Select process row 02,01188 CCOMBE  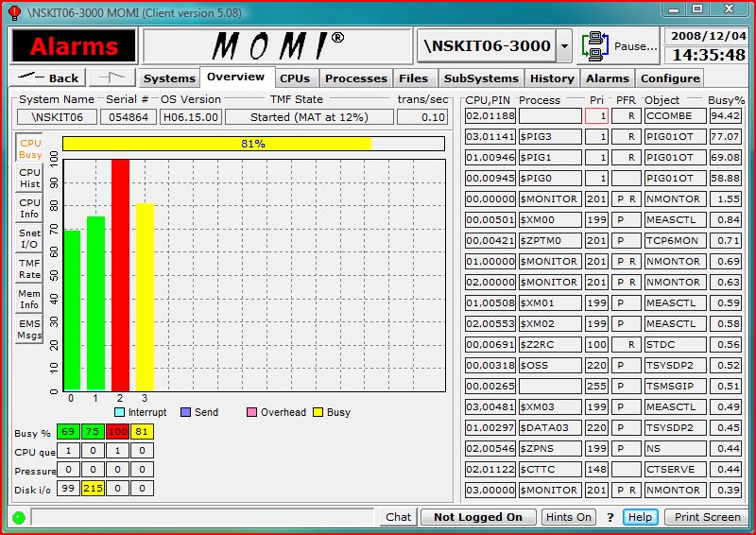click(x=603, y=115)
